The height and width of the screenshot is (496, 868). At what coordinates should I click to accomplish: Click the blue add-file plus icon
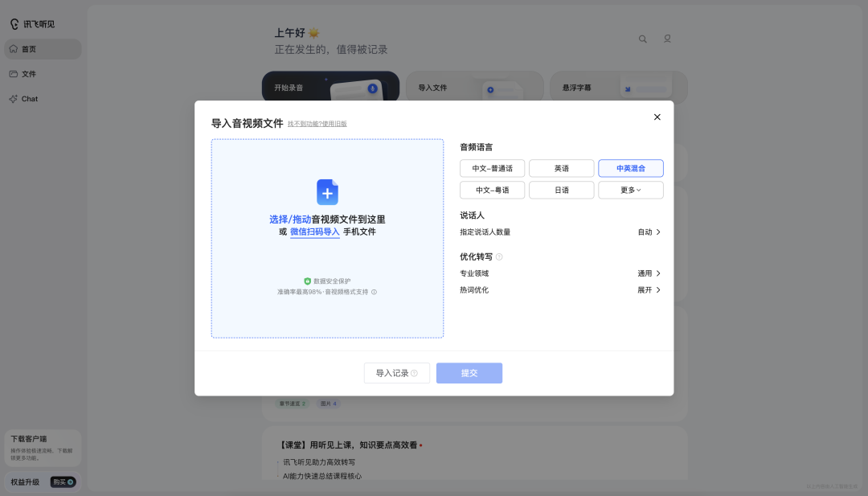(327, 192)
